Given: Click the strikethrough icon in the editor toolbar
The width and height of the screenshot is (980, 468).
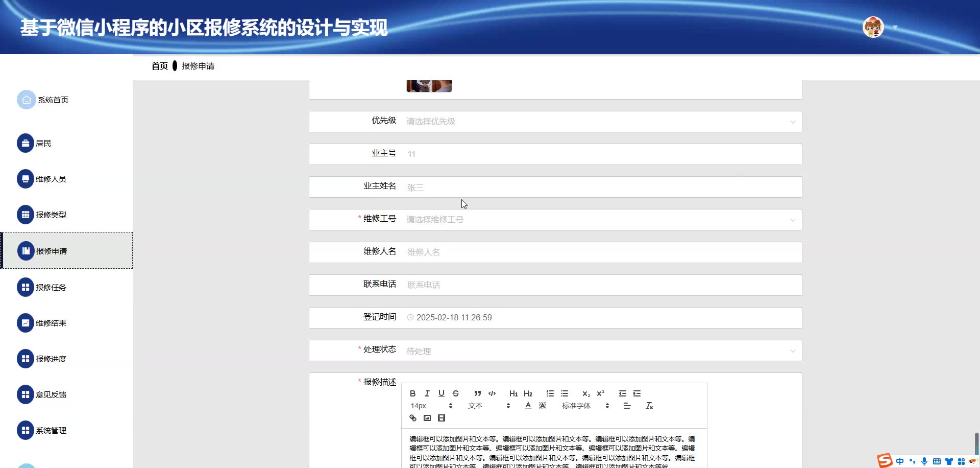Looking at the screenshot, I should 456,393.
